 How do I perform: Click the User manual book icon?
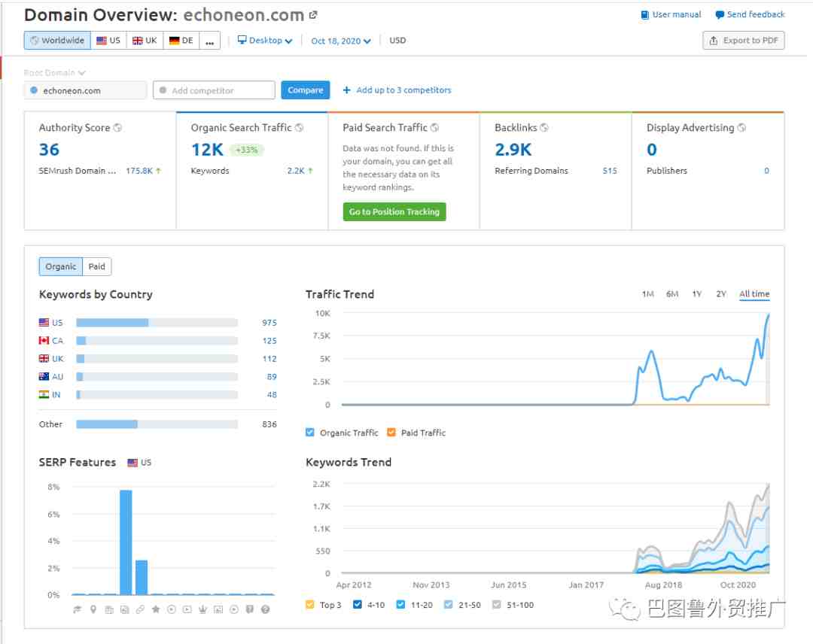click(644, 15)
